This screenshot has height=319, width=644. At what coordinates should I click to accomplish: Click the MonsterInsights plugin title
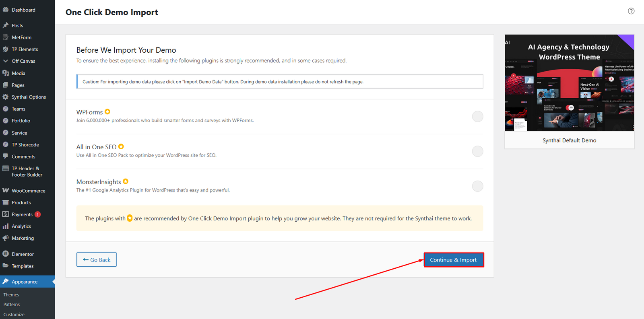(x=99, y=182)
